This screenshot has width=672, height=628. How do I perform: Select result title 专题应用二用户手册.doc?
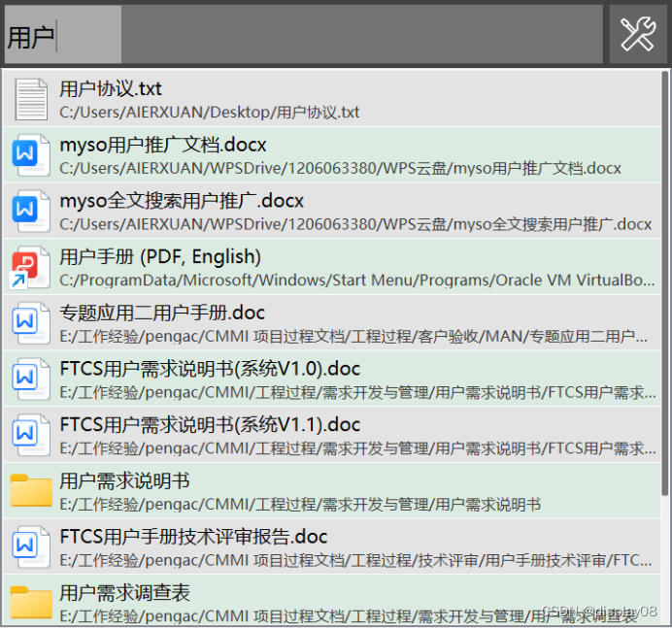pyautogui.click(x=162, y=313)
